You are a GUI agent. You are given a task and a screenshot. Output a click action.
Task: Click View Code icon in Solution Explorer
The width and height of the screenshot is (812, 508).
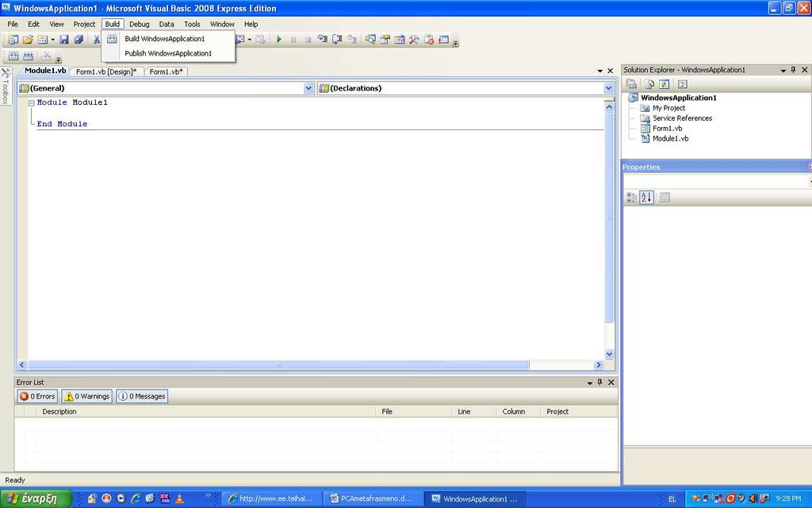click(683, 84)
